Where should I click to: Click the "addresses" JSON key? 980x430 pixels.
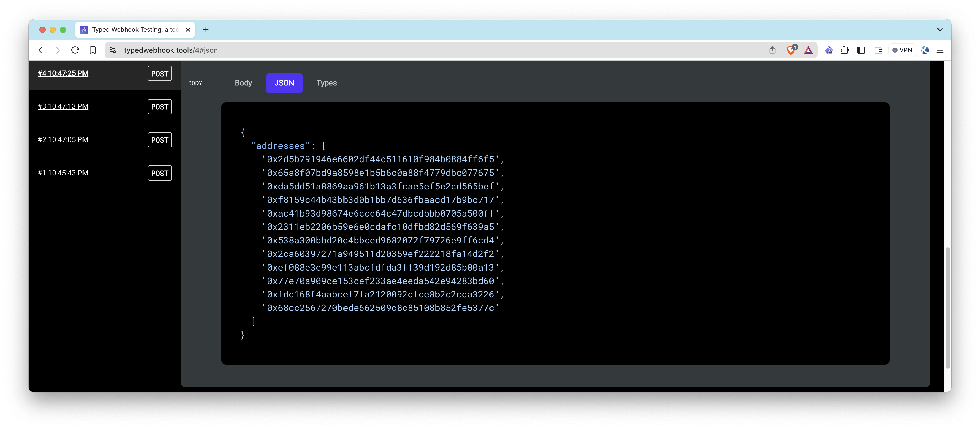[280, 146]
